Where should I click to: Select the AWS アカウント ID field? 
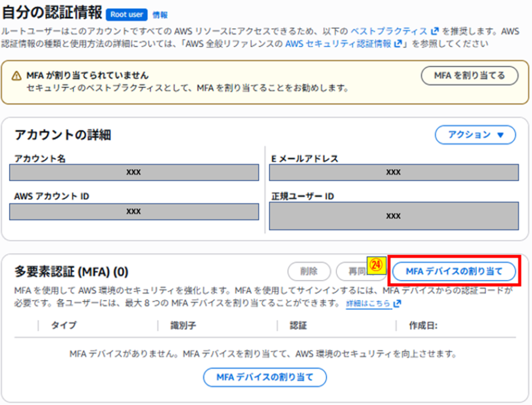pos(134,212)
